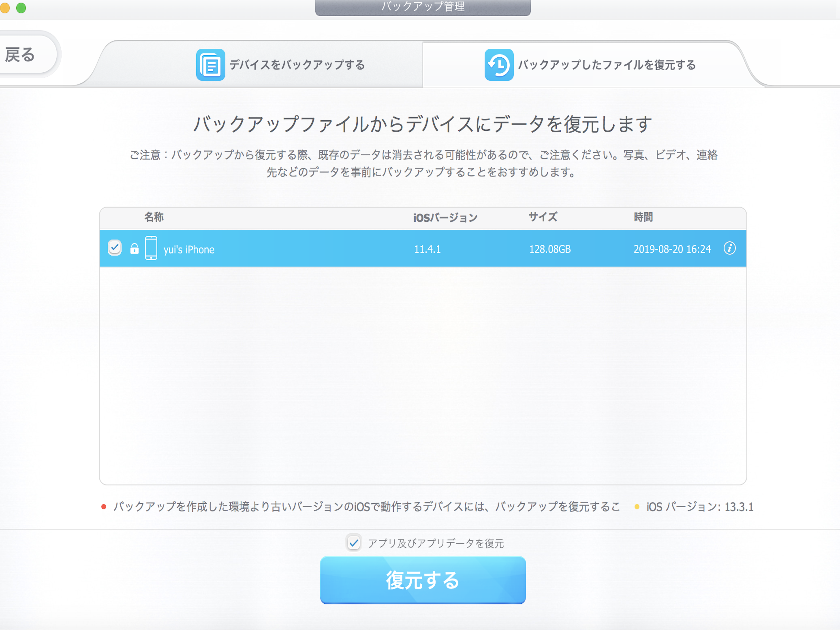Click the iOS バージョン: 13.3.1 status text
This screenshot has height=630, width=840.
[699, 507]
